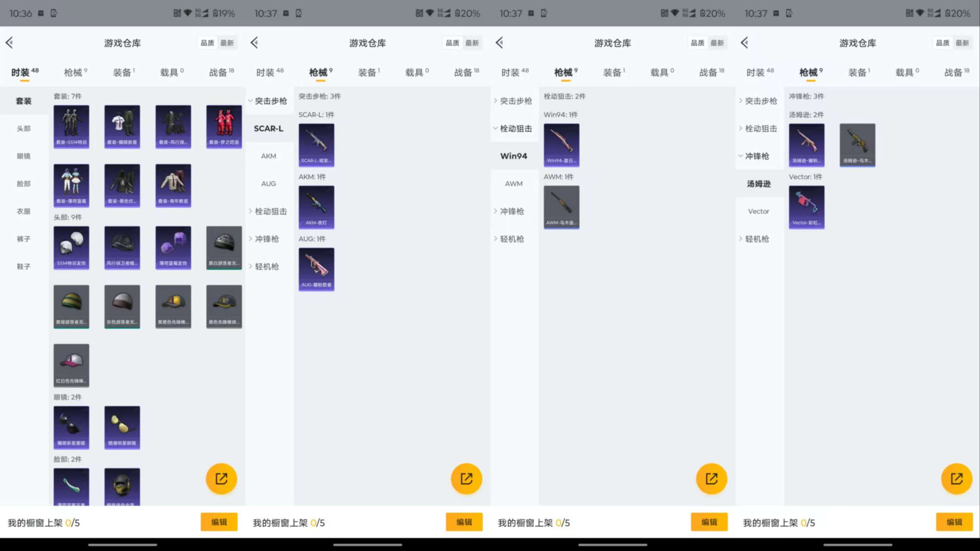The width and height of the screenshot is (980, 551).
Task: Switch sorting to 品质
Action: point(207,43)
